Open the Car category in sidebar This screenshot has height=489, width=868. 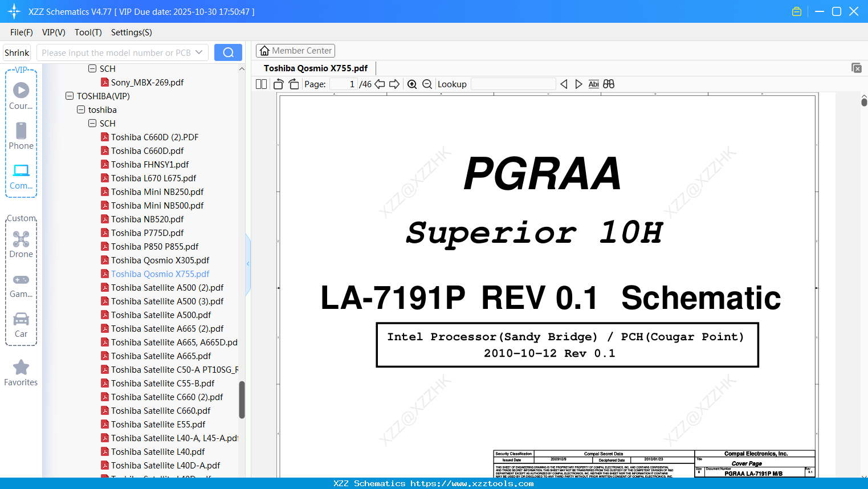[21, 325]
